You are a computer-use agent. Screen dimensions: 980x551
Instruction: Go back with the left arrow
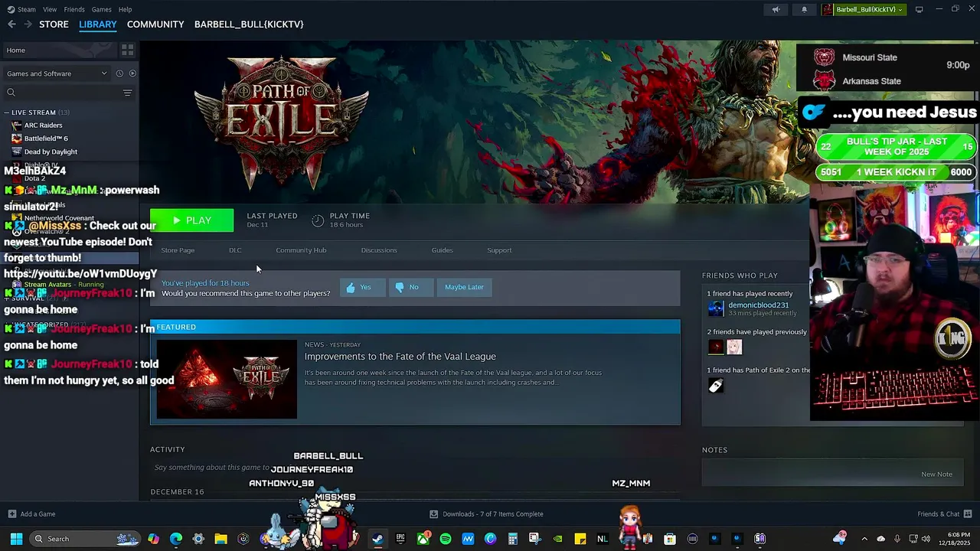tap(11, 24)
